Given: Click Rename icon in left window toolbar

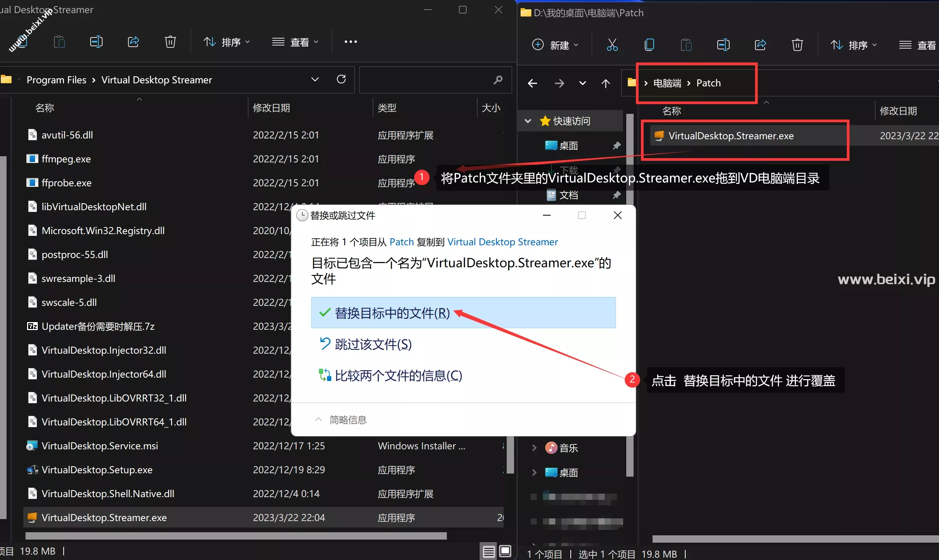Looking at the screenshot, I should pyautogui.click(x=96, y=42).
